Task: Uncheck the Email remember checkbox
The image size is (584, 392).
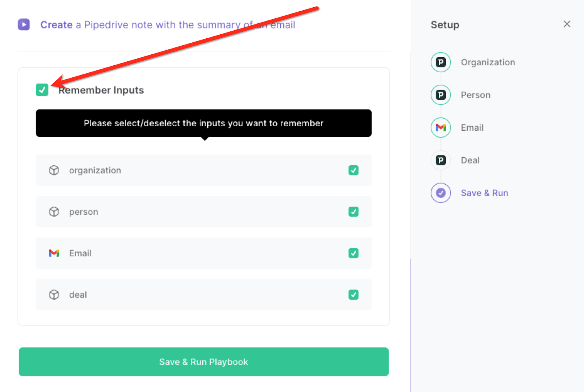Action: [353, 253]
